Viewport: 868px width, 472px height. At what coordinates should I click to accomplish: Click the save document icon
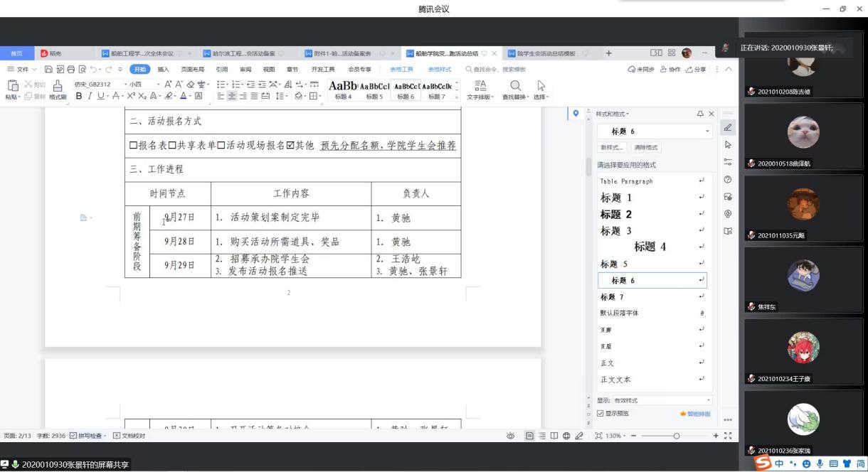(48, 69)
